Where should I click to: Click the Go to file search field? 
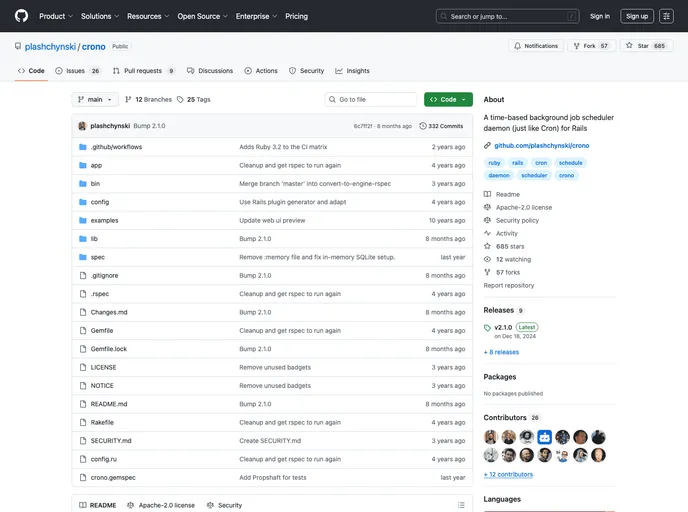[x=371, y=100]
